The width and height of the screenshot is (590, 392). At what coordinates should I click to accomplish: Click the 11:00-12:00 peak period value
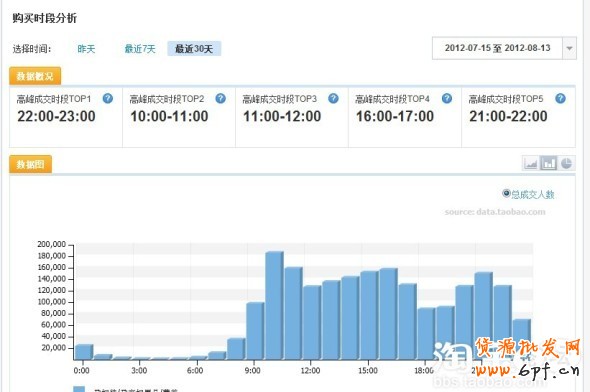(x=282, y=116)
